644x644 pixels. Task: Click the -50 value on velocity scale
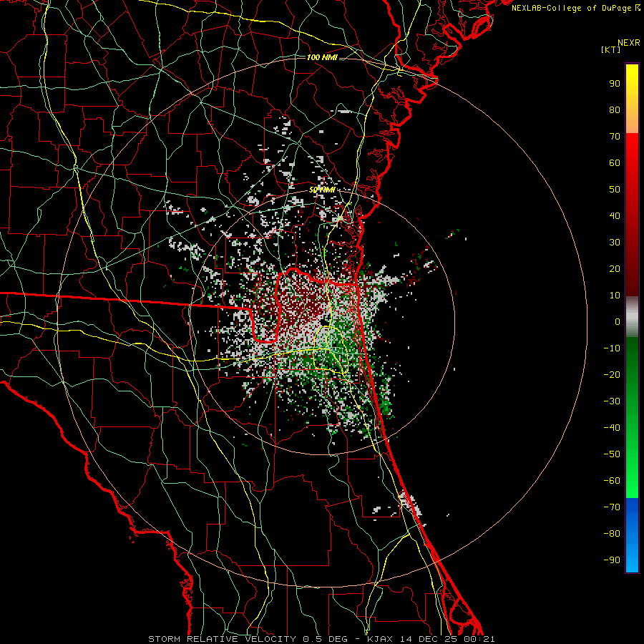[x=612, y=454]
